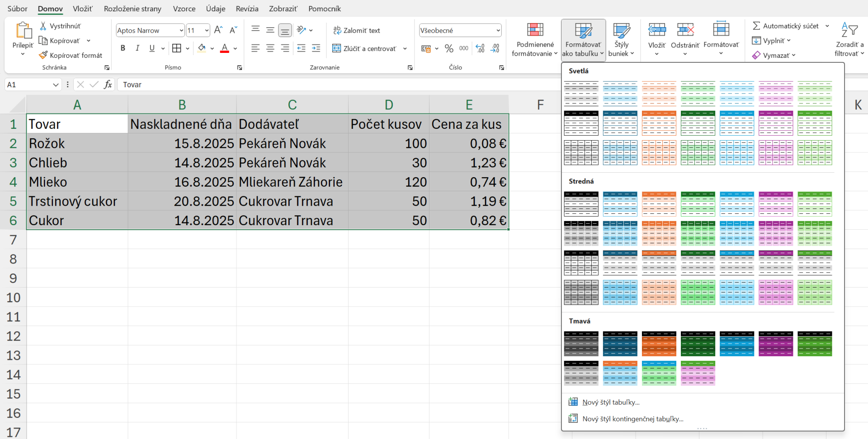Apply red font color A icon
Screen dimensions: 868x439
224,48
